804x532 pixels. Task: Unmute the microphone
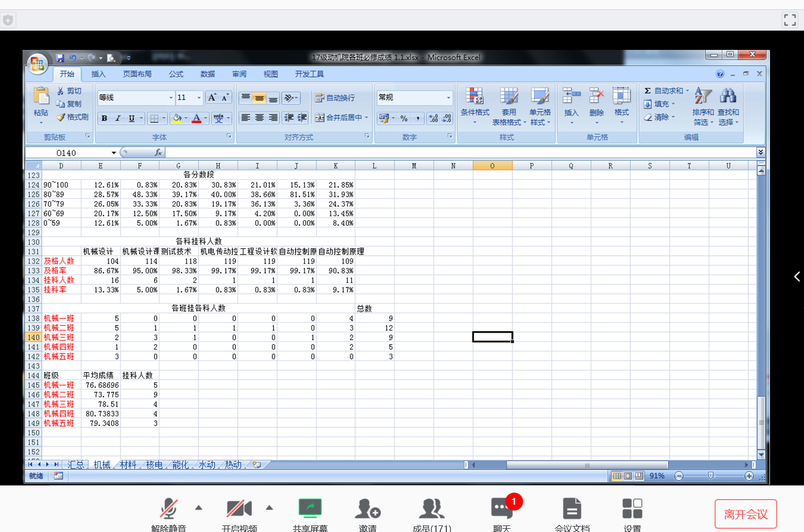click(169, 508)
